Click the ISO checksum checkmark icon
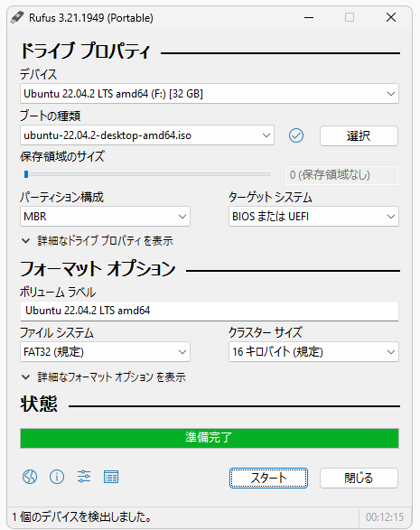 296,135
